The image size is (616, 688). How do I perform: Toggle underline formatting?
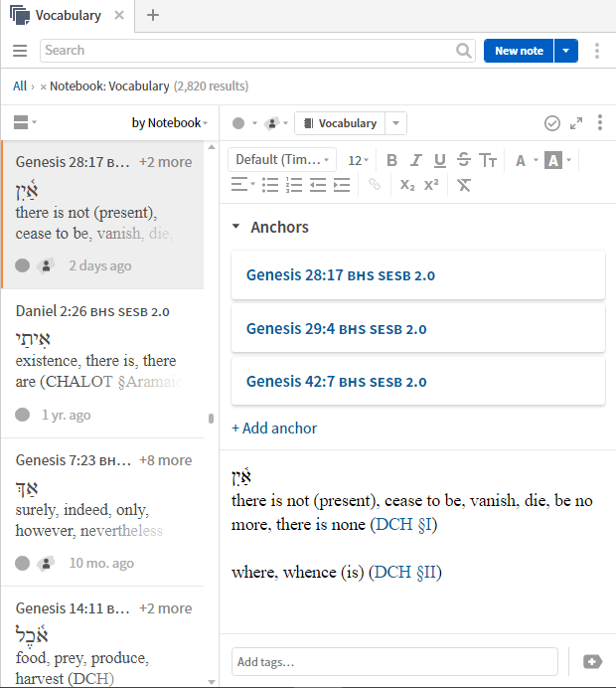(x=439, y=160)
